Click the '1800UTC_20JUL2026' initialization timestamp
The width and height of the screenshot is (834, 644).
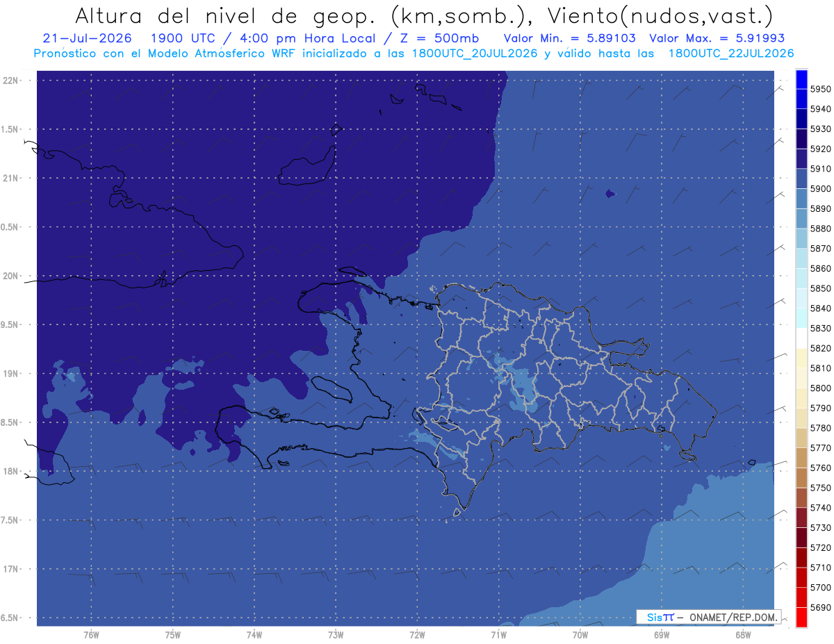[x=475, y=53]
